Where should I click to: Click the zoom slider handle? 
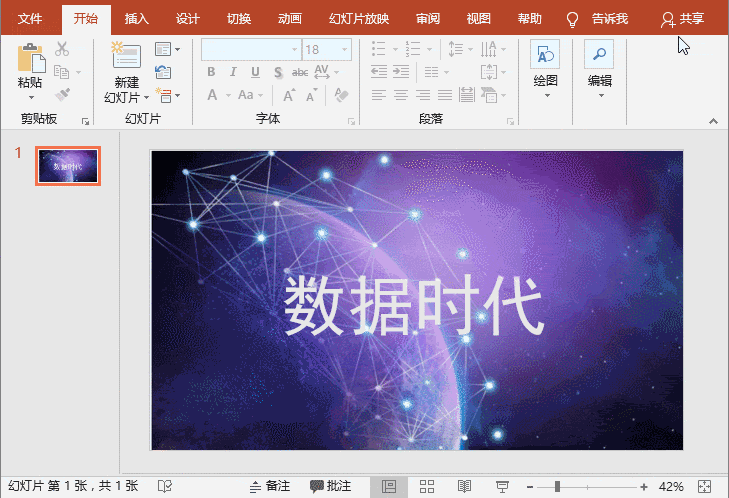pyautogui.click(x=557, y=487)
